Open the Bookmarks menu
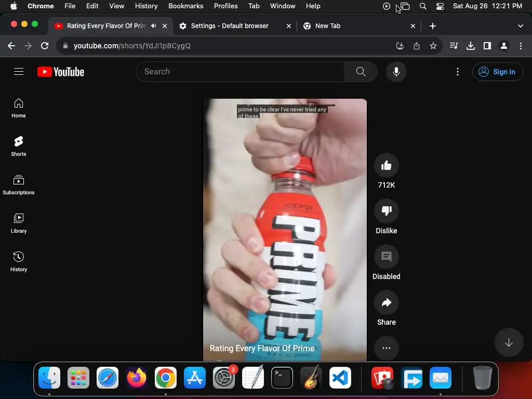 [x=185, y=6]
